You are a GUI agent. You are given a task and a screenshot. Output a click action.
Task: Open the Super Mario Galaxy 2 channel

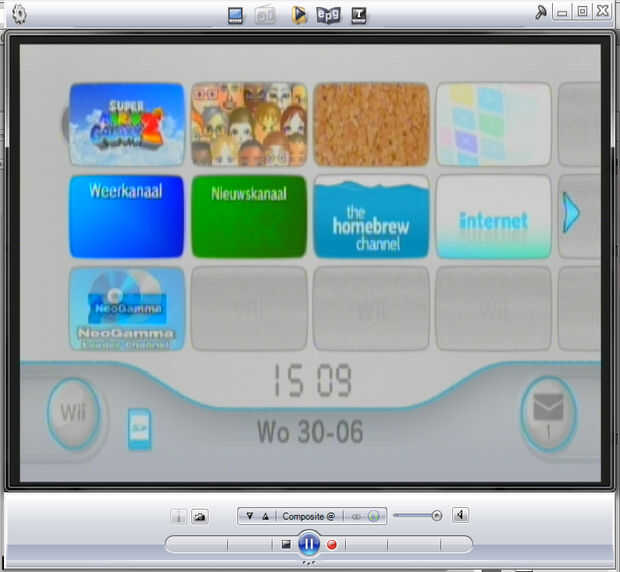pos(127,124)
